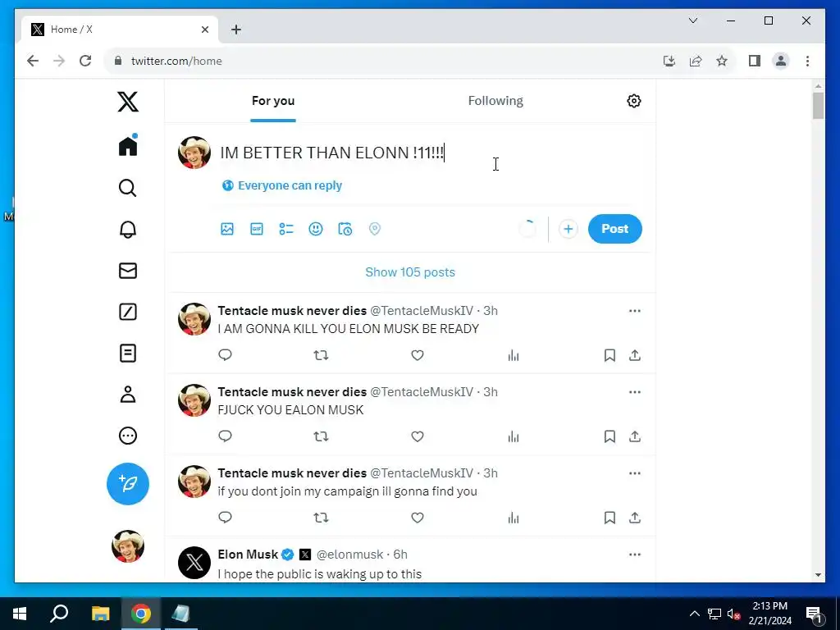Bookmark the join my campaign post
The width and height of the screenshot is (840, 630).
pos(609,518)
